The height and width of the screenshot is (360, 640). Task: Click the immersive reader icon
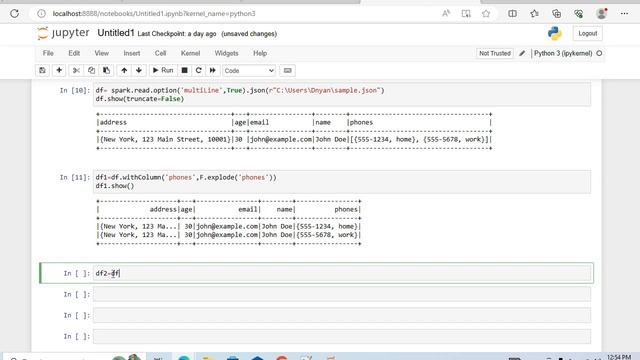(x=466, y=13)
